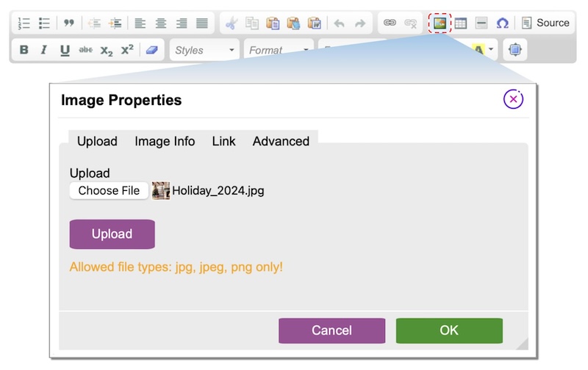Click the purple Upload button
The height and width of the screenshot is (370, 588).
click(x=112, y=234)
